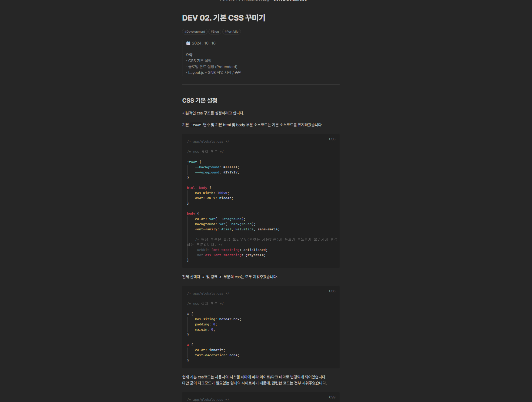532x402 pixels.
Task: Click the 'margin: 0;' code line
Action: click(205, 330)
